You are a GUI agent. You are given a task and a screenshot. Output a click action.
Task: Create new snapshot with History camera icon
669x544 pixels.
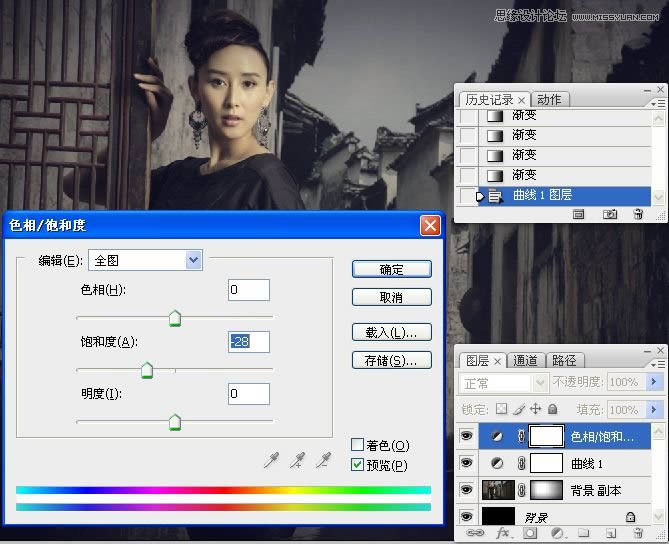point(609,214)
